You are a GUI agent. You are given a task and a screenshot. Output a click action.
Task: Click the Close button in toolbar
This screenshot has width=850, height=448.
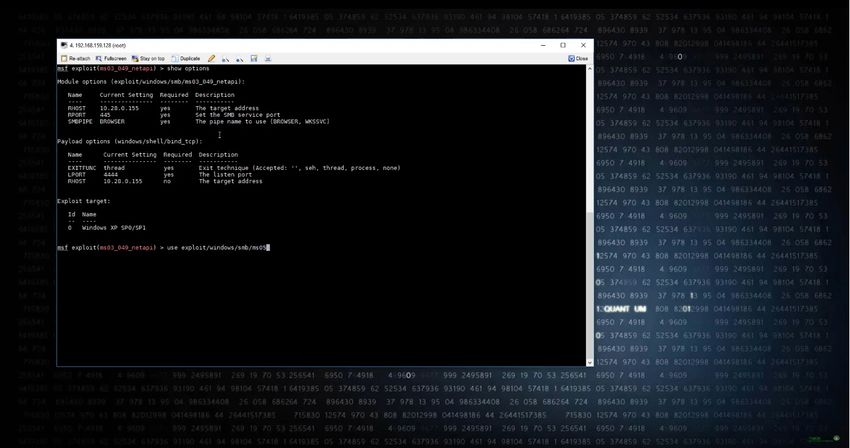pyautogui.click(x=578, y=59)
